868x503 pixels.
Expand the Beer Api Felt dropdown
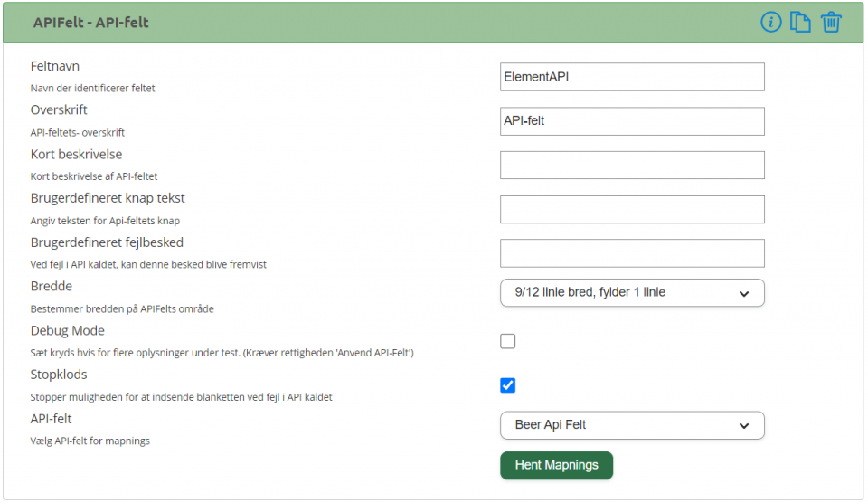pos(632,425)
